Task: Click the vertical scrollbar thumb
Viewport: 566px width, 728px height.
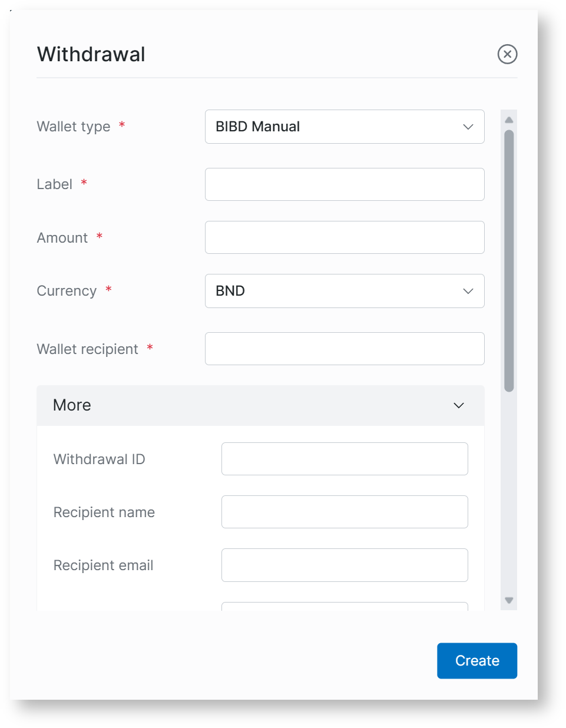Action: [509, 259]
